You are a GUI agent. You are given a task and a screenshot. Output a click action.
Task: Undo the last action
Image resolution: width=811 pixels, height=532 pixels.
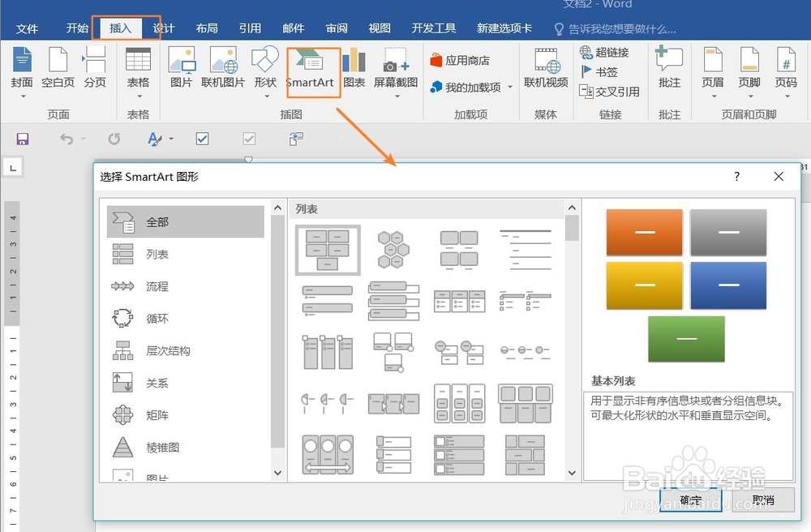coord(67,139)
